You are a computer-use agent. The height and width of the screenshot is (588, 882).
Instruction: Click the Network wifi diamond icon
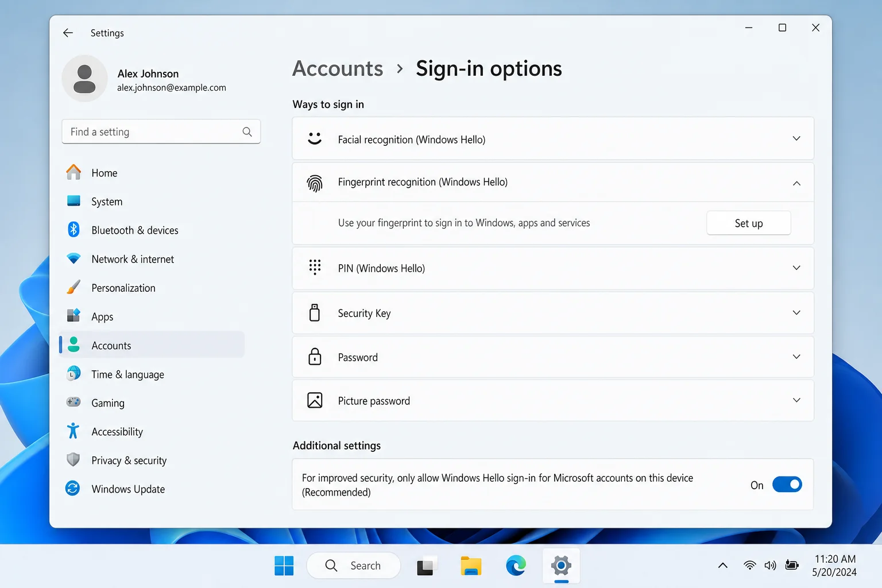pyautogui.click(x=73, y=258)
